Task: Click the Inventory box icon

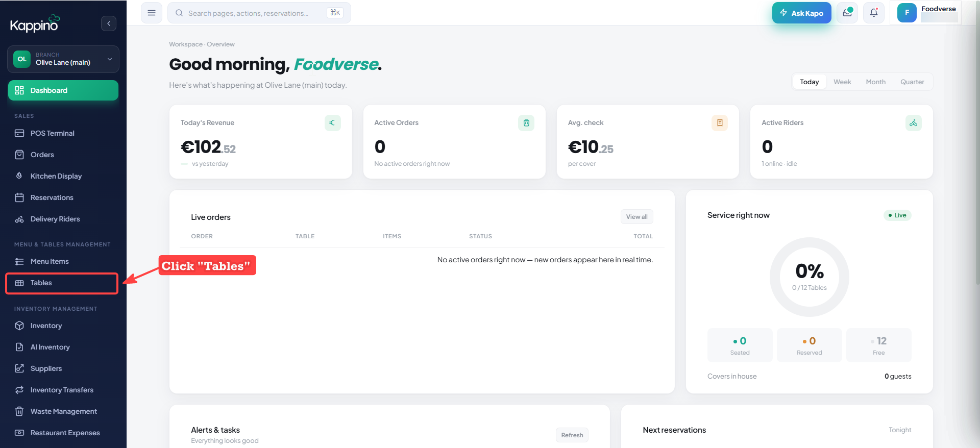Action: coord(19,326)
